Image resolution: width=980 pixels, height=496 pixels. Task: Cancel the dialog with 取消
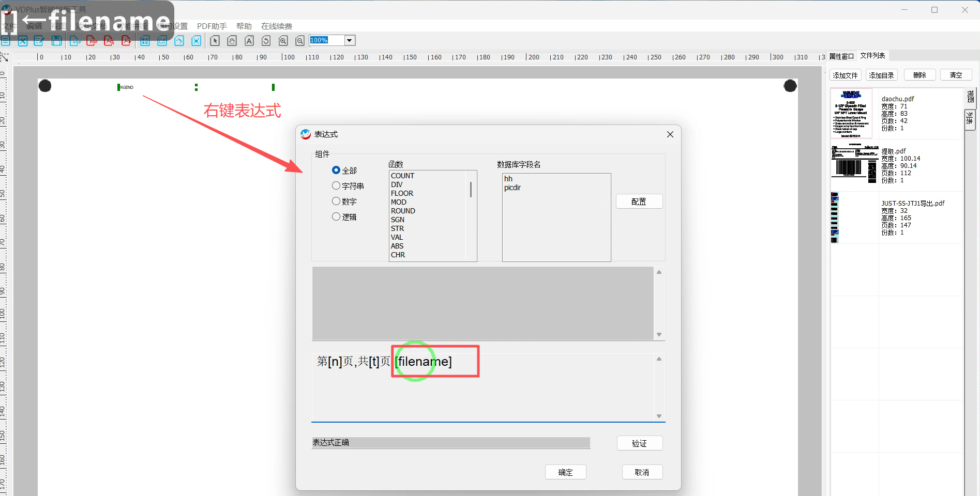coord(642,472)
